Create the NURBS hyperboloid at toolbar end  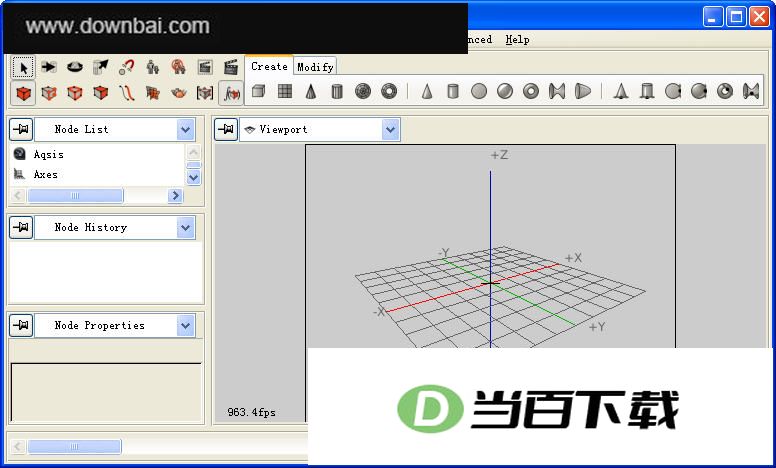[x=751, y=91]
